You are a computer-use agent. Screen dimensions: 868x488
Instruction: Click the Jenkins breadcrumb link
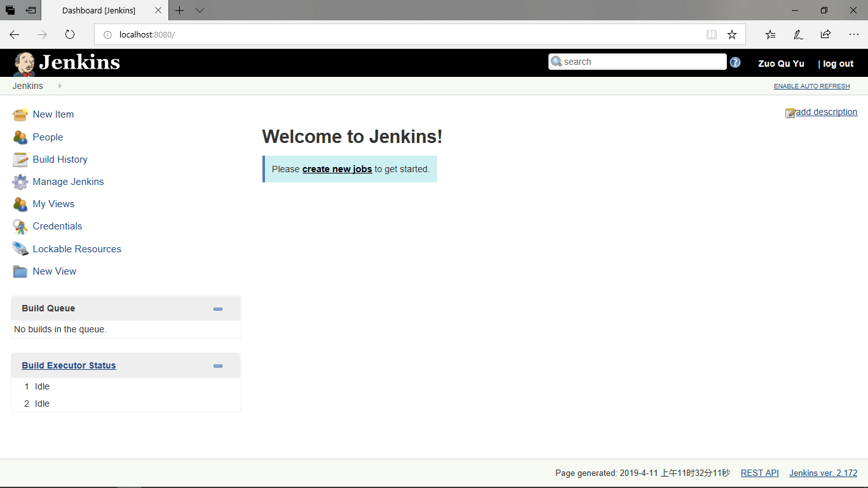coord(28,86)
